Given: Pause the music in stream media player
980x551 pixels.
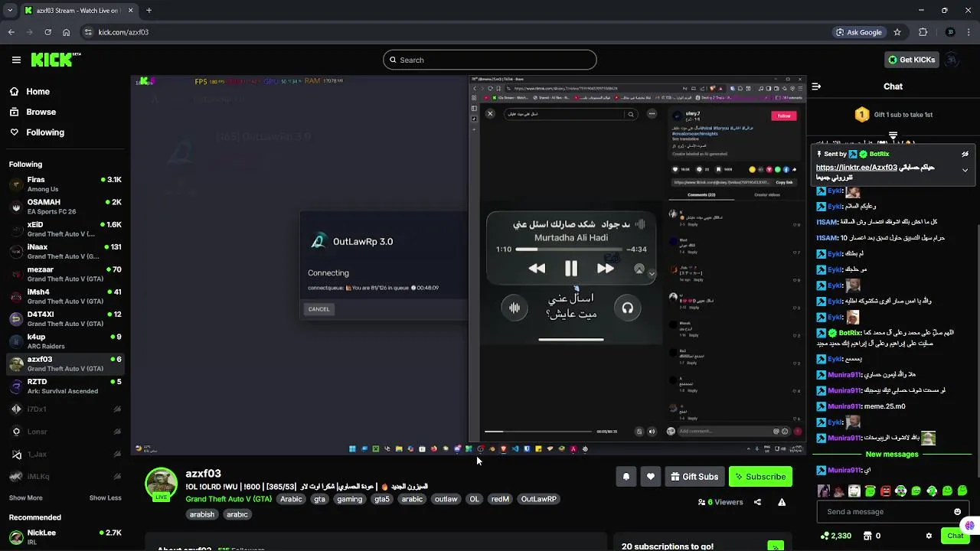Looking at the screenshot, I should 571,269.
